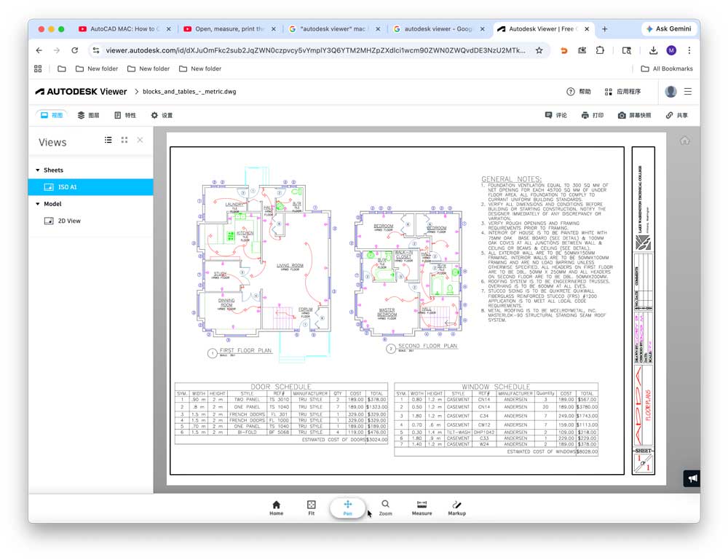Select the Measure tool in bottom toolbar

[x=422, y=507]
